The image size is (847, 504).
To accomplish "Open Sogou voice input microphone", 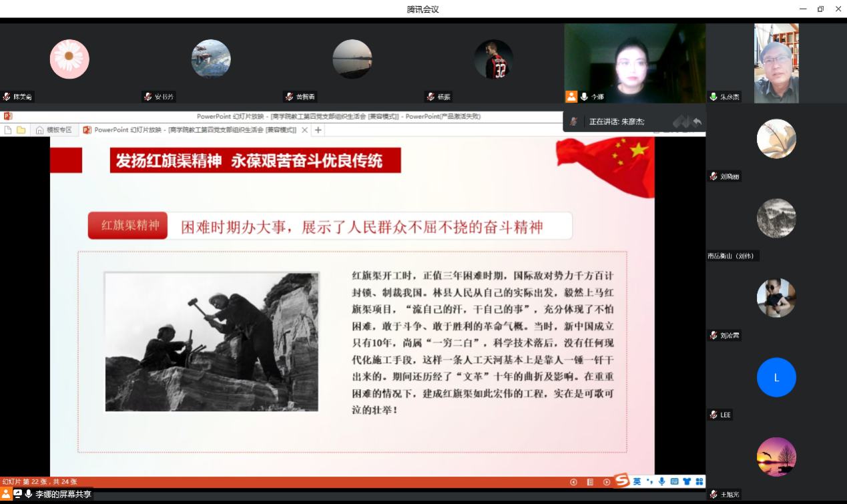I will point(661,482).
